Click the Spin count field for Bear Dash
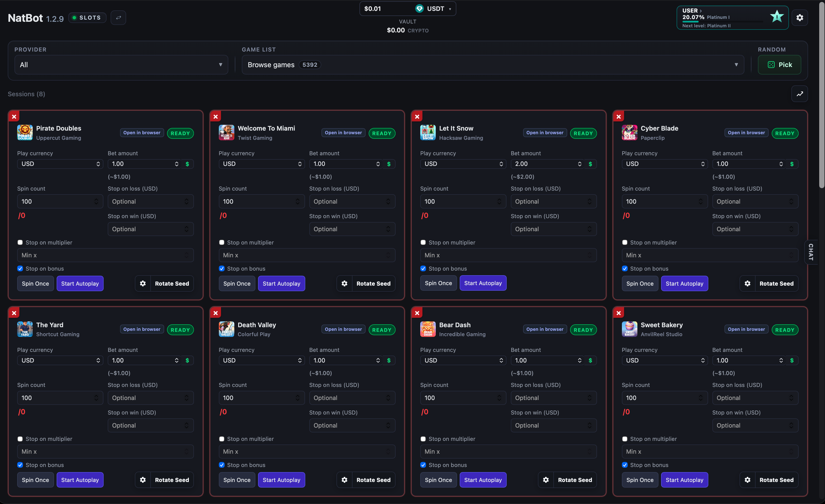This screenshot has height=504, width=825. coord(463,398)
